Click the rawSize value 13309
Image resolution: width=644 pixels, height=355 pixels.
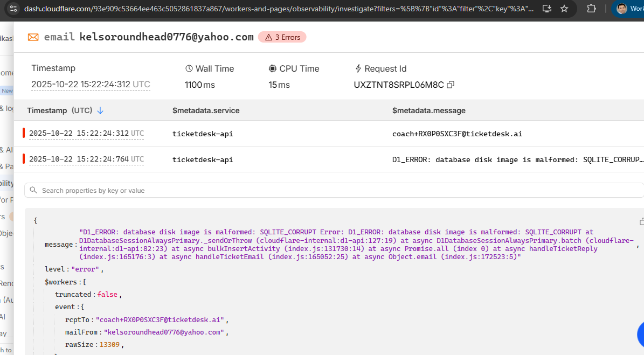click(109, 345)
